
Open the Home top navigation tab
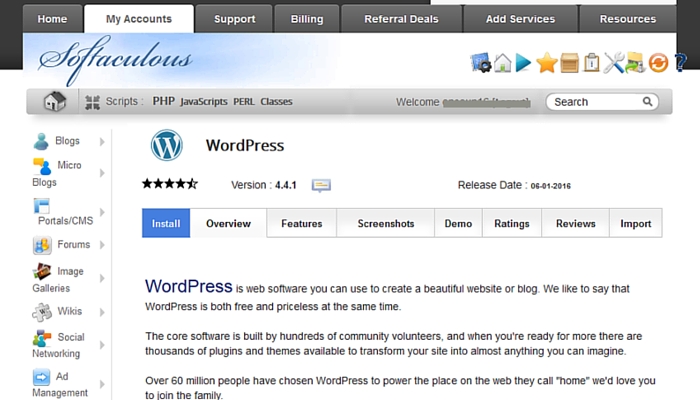[x=52, y=19]
